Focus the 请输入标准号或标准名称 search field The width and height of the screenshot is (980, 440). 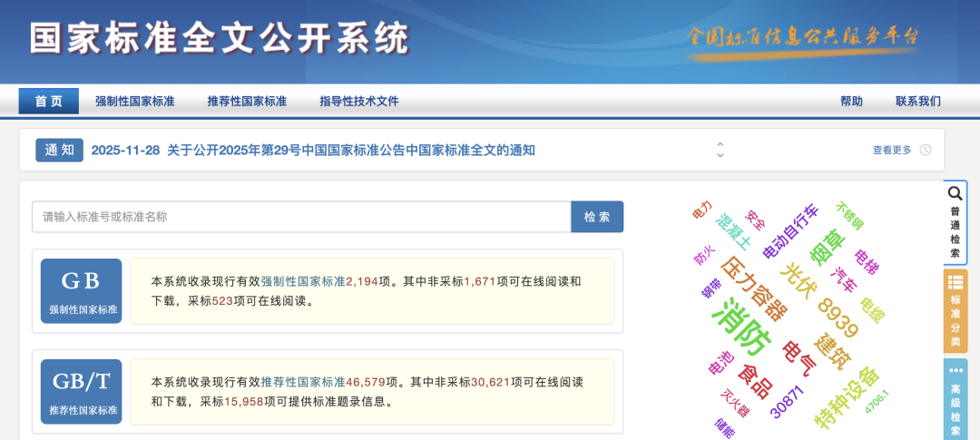pos(301,217)
